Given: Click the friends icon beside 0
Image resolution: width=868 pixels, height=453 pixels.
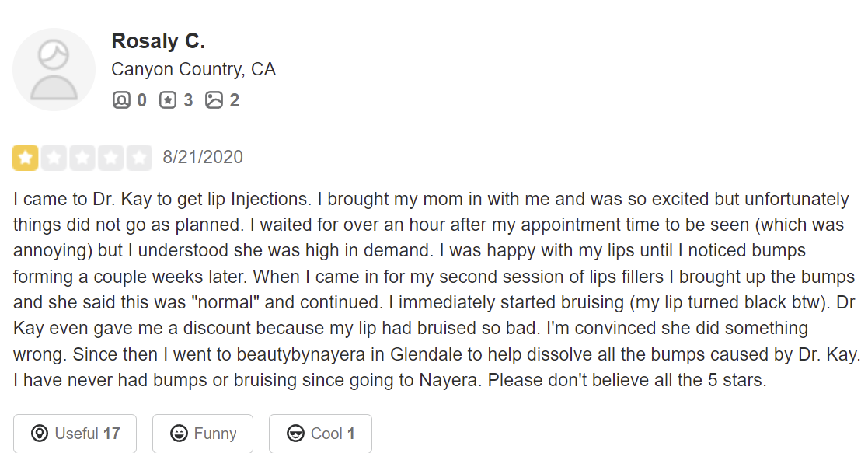Looking at the screenshot, I should tap(121, 100).
